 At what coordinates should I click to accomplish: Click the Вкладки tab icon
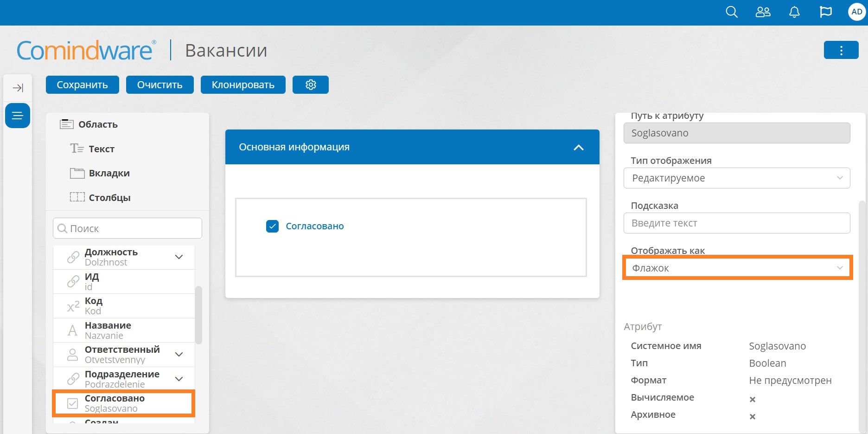[77, 173]
